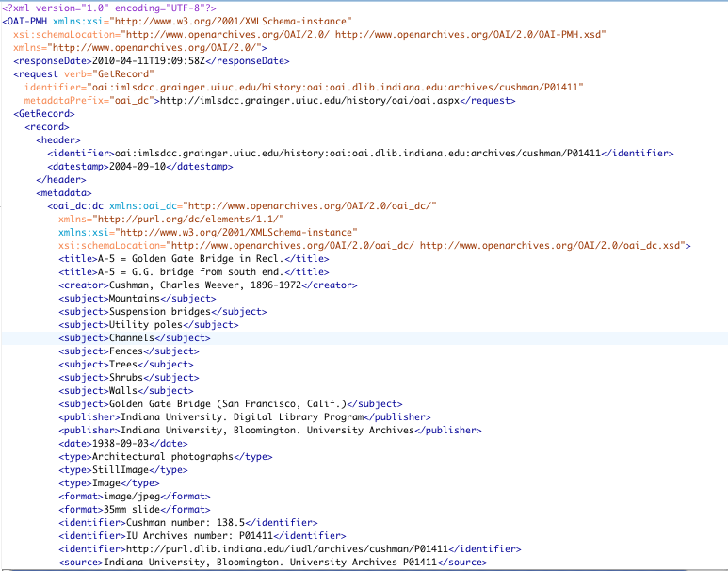Click the responseDate value 2010-04-11T19:09:58Z
The height and width of the screenshot is (571, 728).
pyautogui.click(x=149, y=61)
